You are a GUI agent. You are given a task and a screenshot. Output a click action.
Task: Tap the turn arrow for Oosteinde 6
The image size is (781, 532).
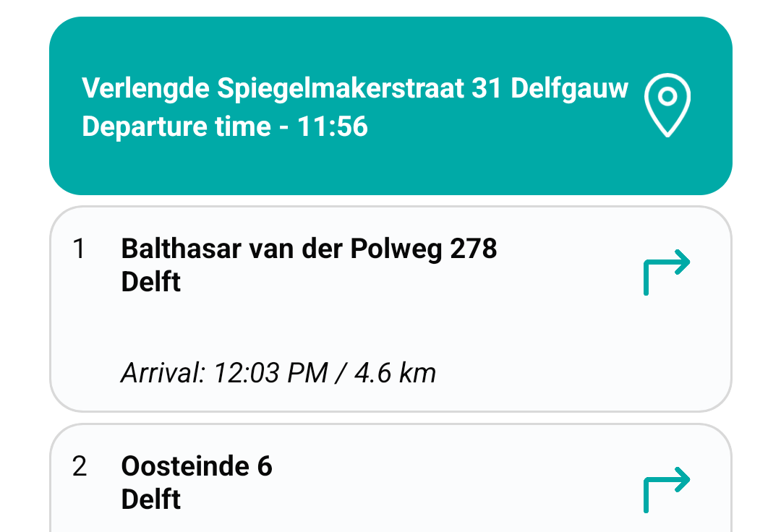[x=667, y=489]
